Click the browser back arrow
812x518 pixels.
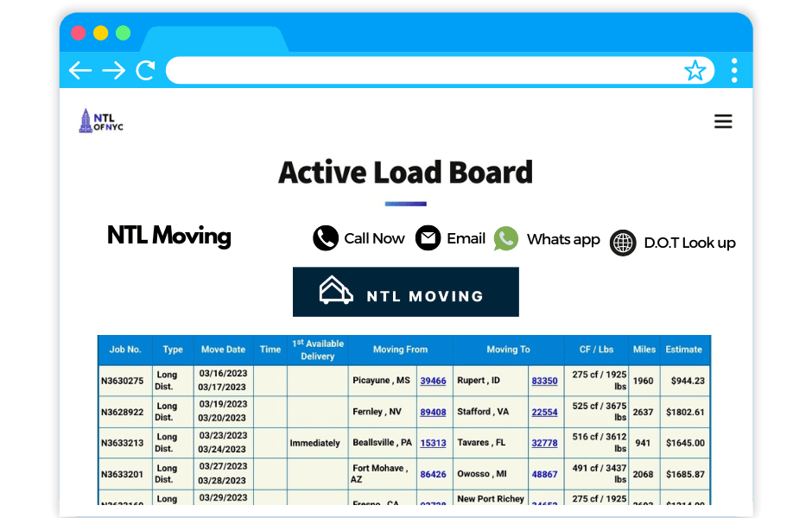pyautogui.click(x=79, y=70)
